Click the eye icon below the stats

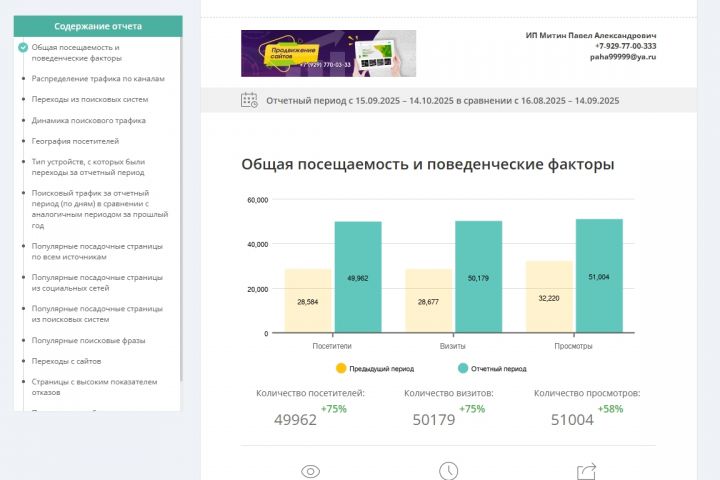(x=310, y=471)
